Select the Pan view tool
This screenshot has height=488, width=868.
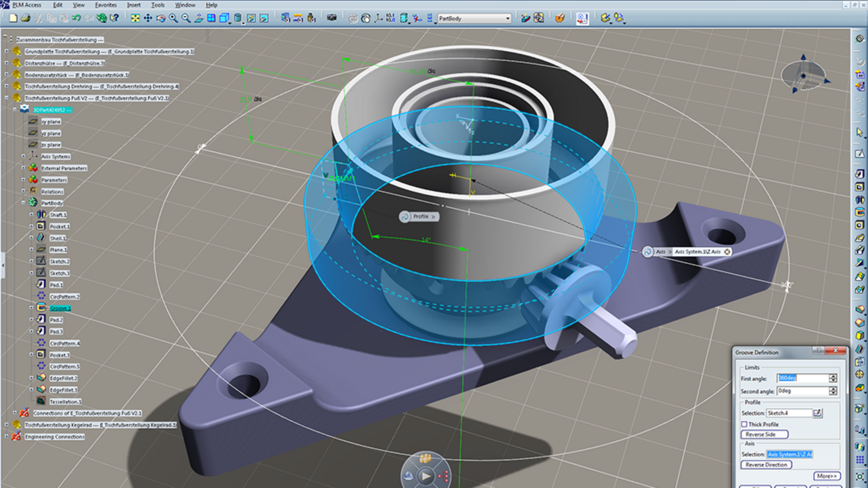pyautogui.click(x=148, y=18)
